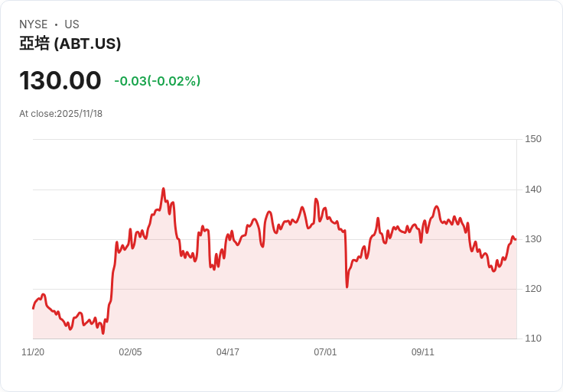This screenshot has height=392, width=563.
Task: Click the 130 y-axis label
Action: click(533, 239)
